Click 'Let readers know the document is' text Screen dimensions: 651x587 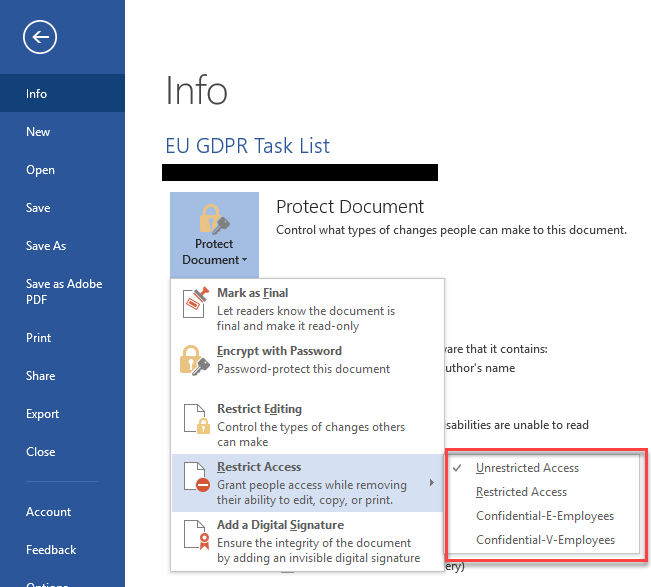(306, 318)
